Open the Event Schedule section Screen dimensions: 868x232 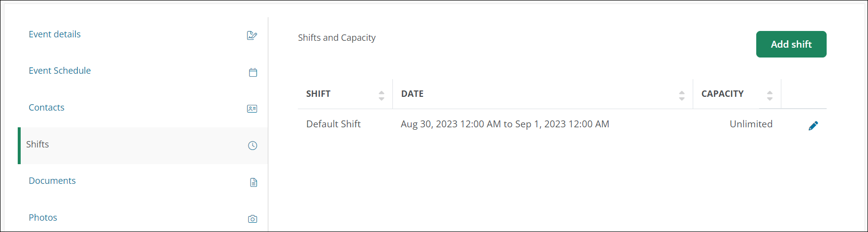[x=60, y=71]
